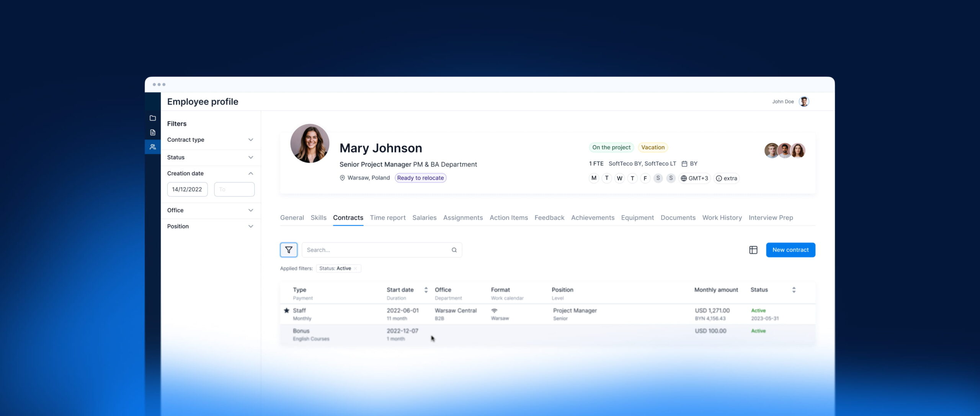Click the 2022-12-07 start date cell
Image resolution: width=980 pixels, height=416 pixels.
coord(402,331)
